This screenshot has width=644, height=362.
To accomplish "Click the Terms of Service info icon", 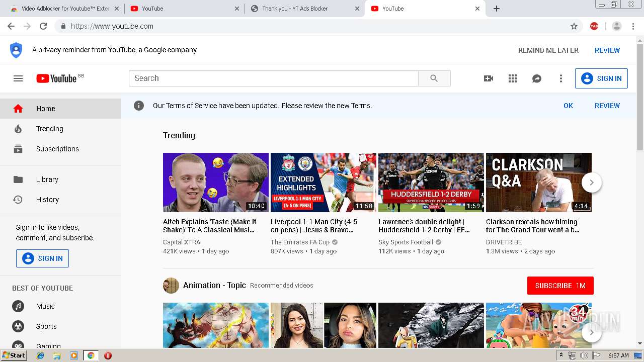I will [139, 106].
